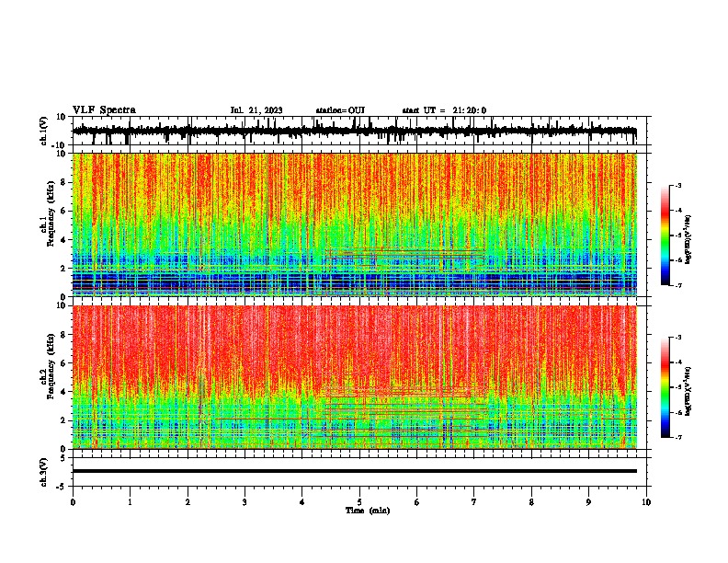728x563 pixels.
Task: Click the "ch.1(V)" waveform axis label
Action: [x=44, y=131]
